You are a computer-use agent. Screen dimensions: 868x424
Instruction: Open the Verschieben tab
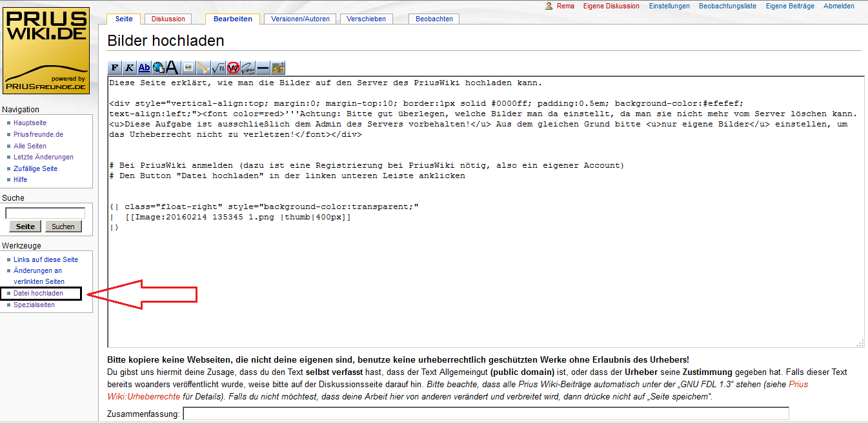(x=366, y=19)
